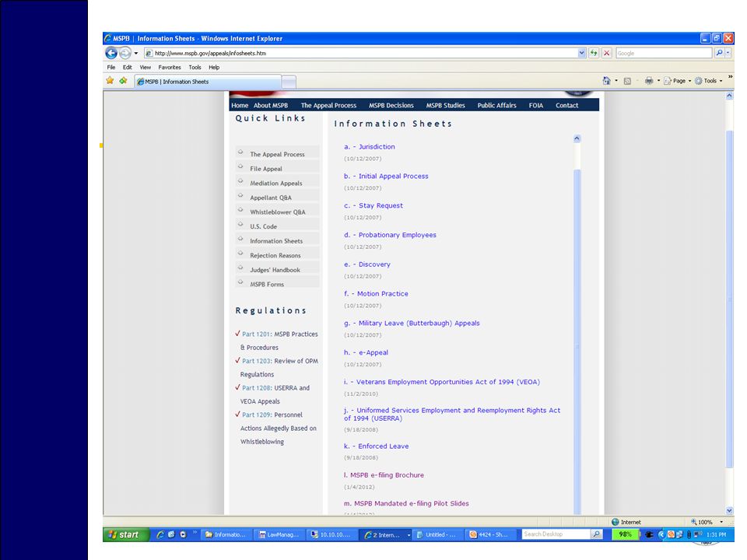The image size is (747, 560).
Task: Open the Part 1201 regulations link
Action: click(x=256, y=334)
